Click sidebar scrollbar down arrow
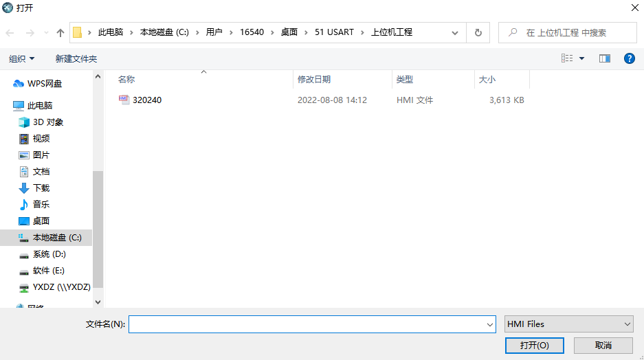Screen dimensions: 644x360 coord(98,302)
